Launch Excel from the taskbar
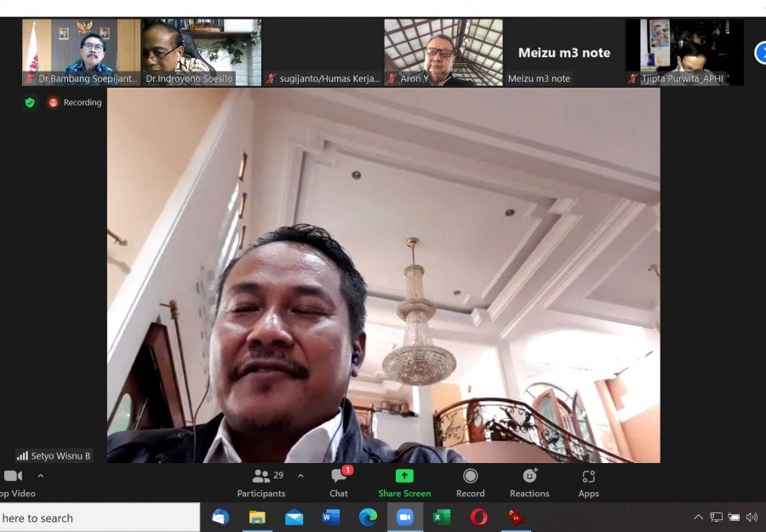This screenshot has height=532, width=766. point(442,518)
